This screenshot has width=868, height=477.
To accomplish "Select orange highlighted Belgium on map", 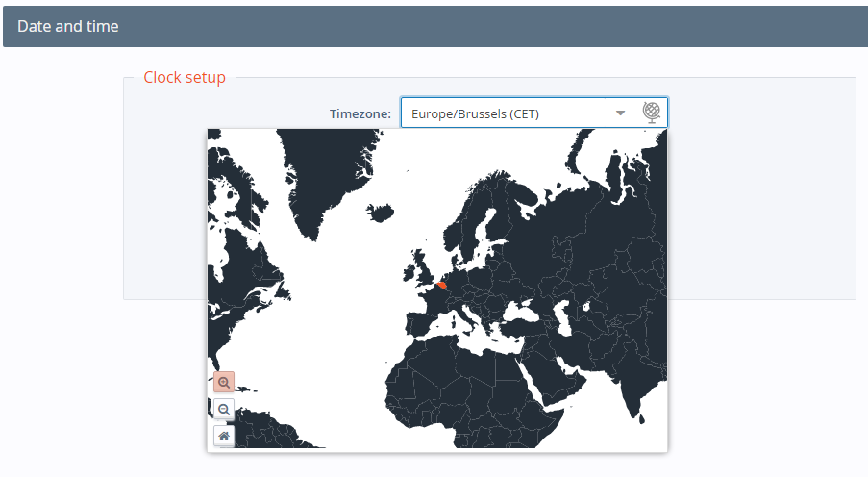I will pos(441,286).
